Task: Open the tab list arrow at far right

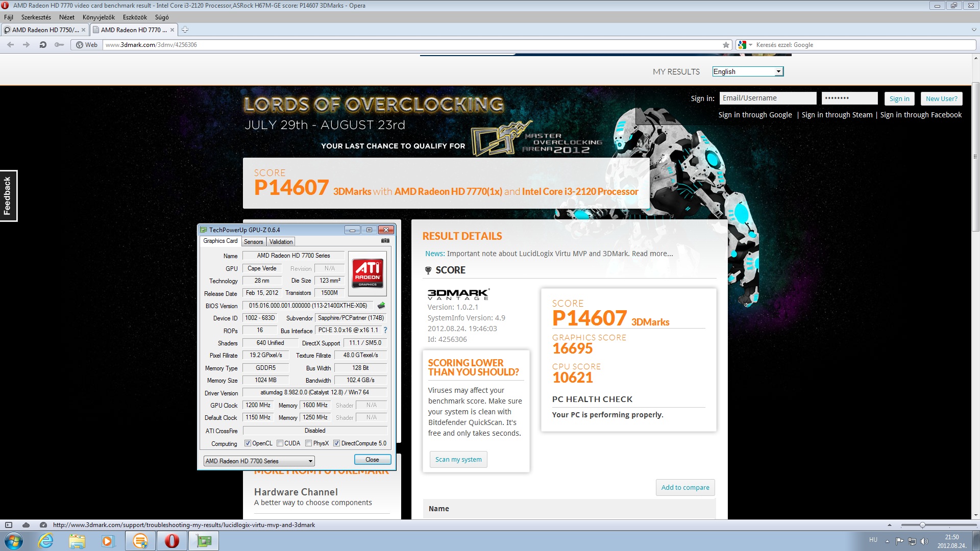Action: 973,30
